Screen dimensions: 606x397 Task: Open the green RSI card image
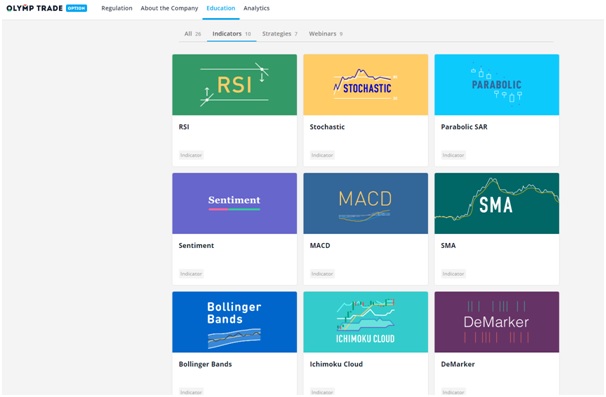[235, 85]
